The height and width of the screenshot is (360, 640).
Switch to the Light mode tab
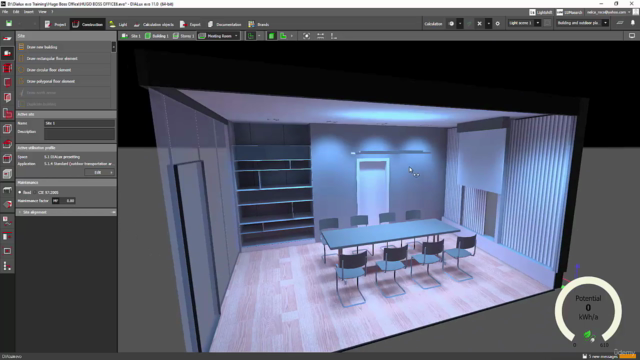coord(118,24)
